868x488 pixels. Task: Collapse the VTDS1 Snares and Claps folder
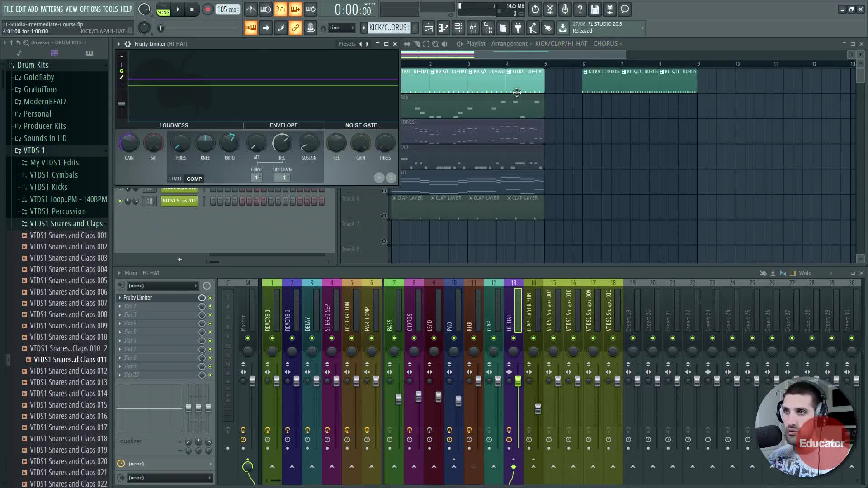coord(66,224)
